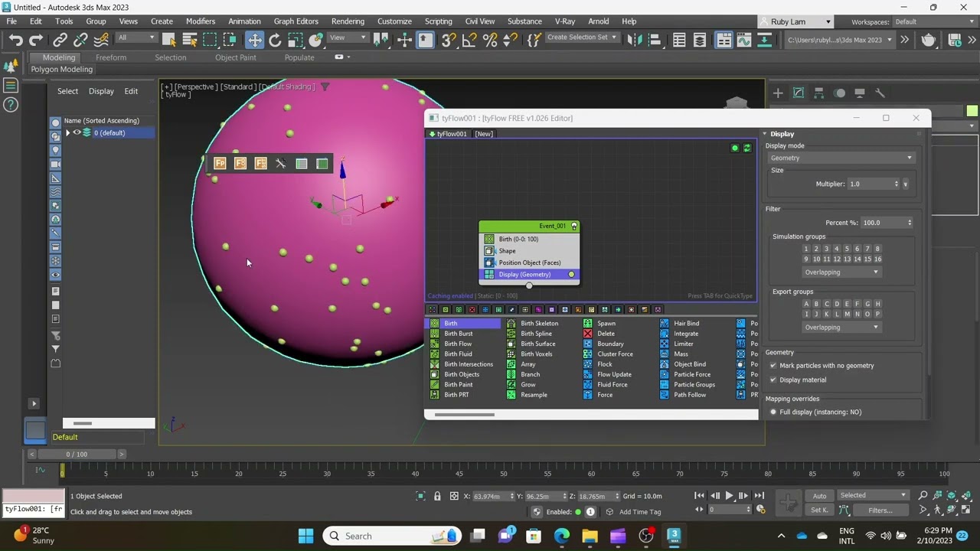
Task: Open the Curve Editor icon
Action: click(744, 41)
